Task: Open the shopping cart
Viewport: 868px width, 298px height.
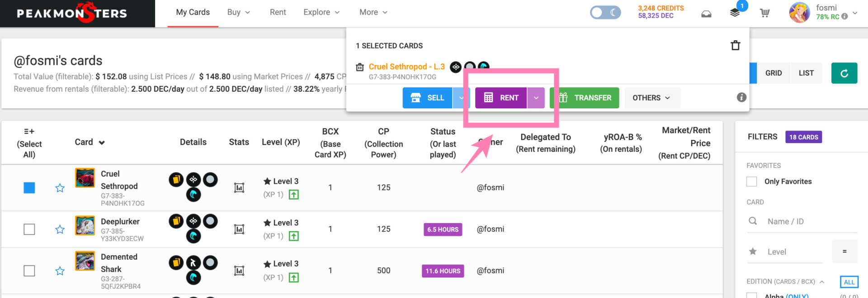Action: 764,13
